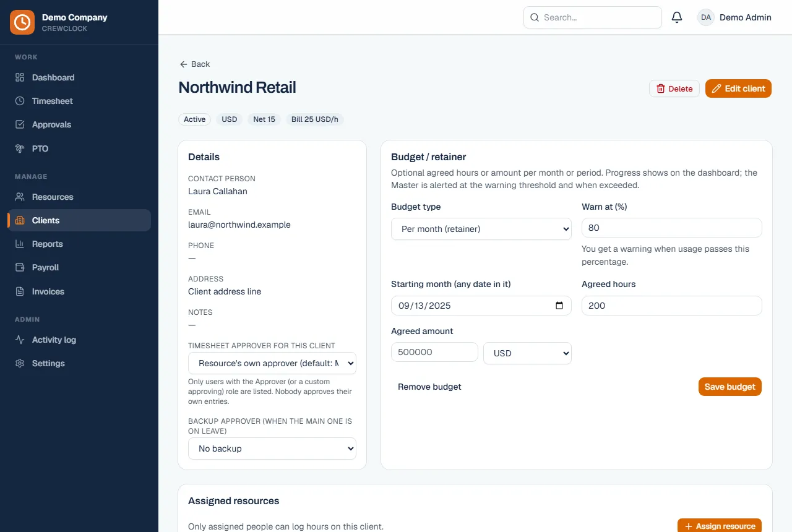Navigate to Reports section
This screenshot has height=532, width=792.
point(79,244)
